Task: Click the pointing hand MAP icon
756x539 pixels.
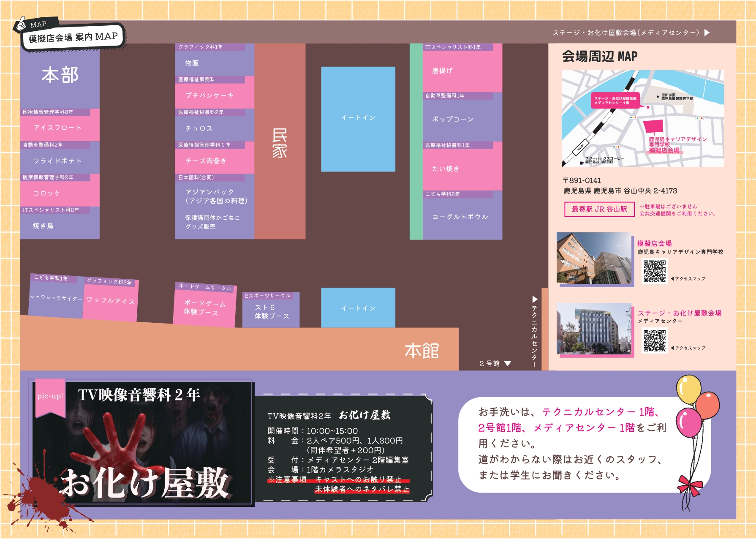Action: click(x=21, y=25)
